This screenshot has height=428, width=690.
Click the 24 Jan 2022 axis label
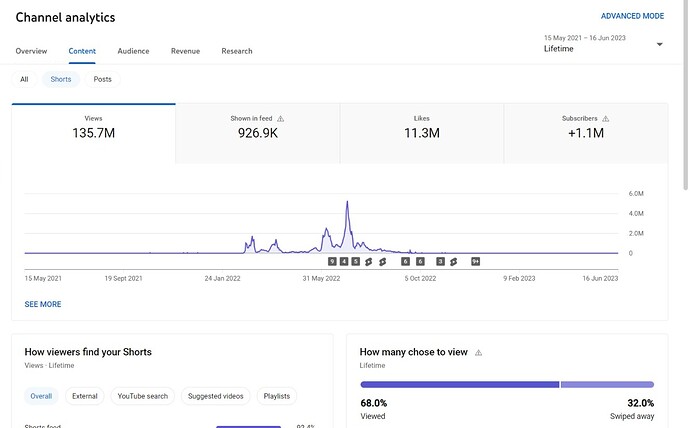tap(222, 278)
